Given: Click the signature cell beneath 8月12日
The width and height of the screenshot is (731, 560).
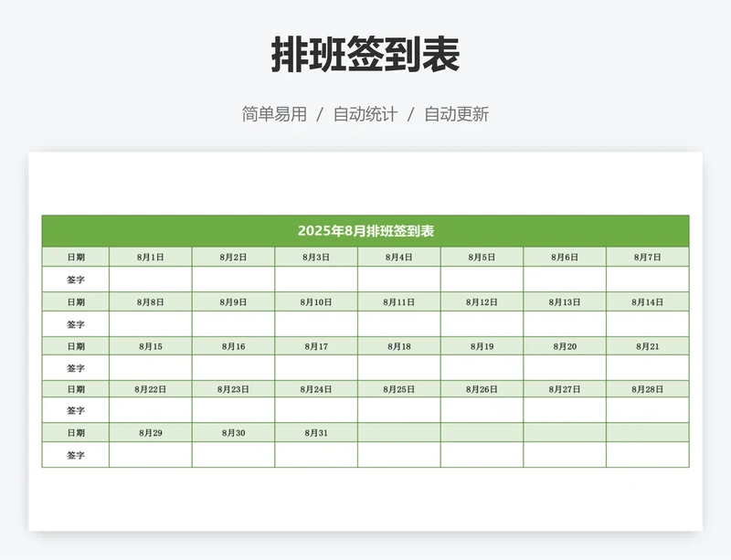Looking at the screenshot, I should click(482, 323).
